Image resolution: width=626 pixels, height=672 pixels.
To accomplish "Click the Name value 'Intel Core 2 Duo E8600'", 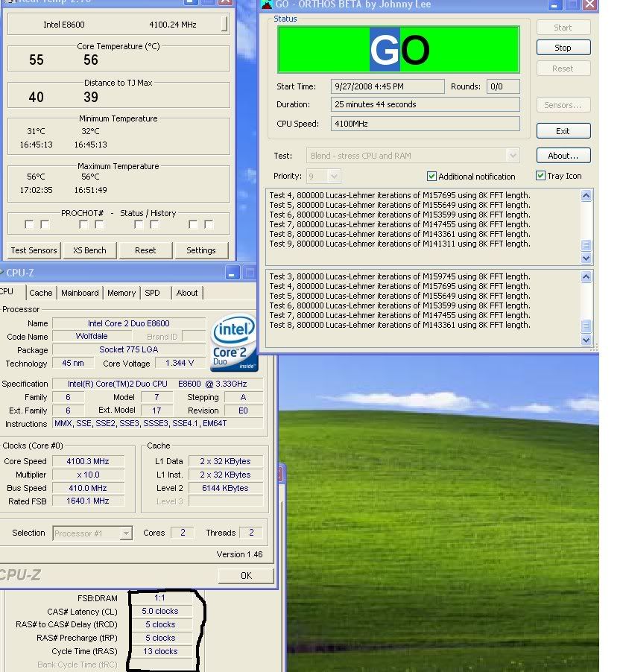I will 129,323.
